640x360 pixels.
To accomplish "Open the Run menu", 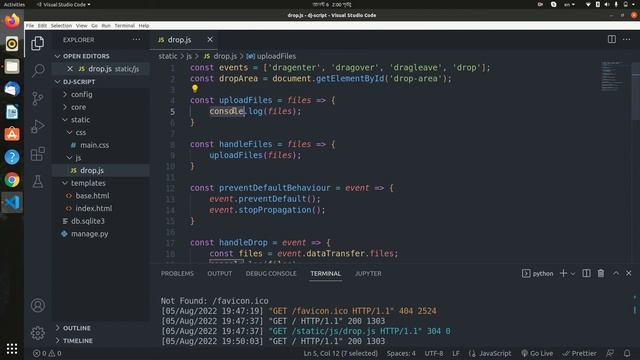I will tap(106, 25).
